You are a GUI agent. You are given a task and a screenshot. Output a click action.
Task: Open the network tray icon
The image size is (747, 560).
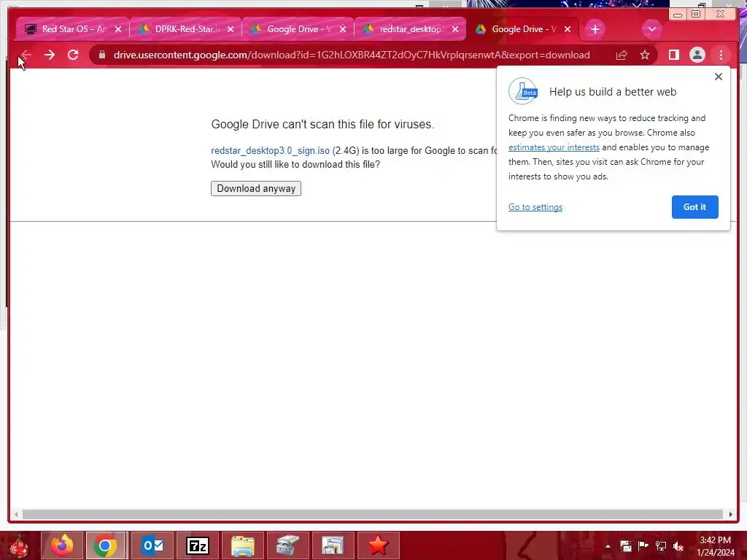[x=661, y=546]
